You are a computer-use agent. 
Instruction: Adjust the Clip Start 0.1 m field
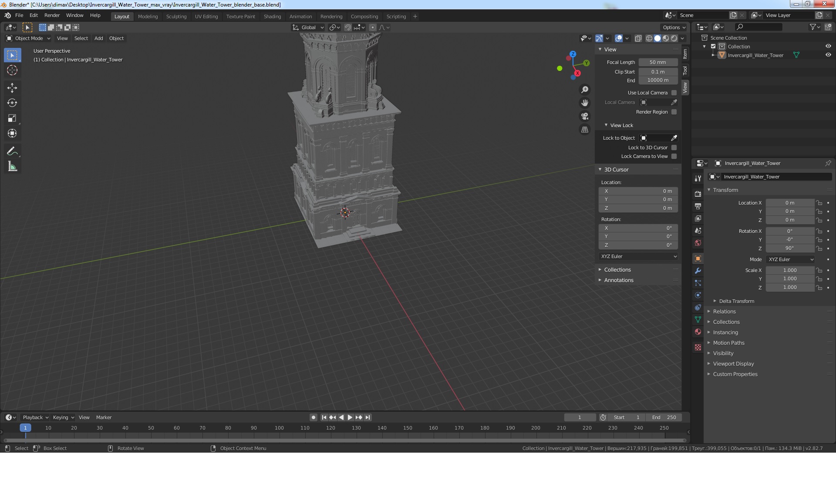click(658, 72)
